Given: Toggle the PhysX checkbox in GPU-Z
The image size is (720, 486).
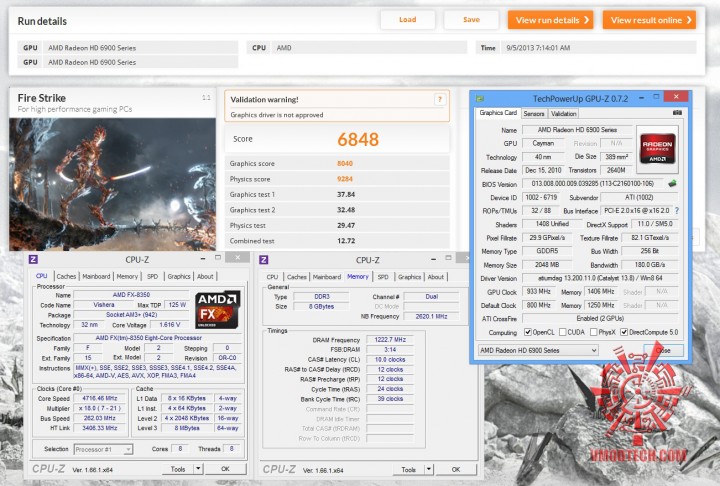Looking at the screenshot, I should 593,332.
